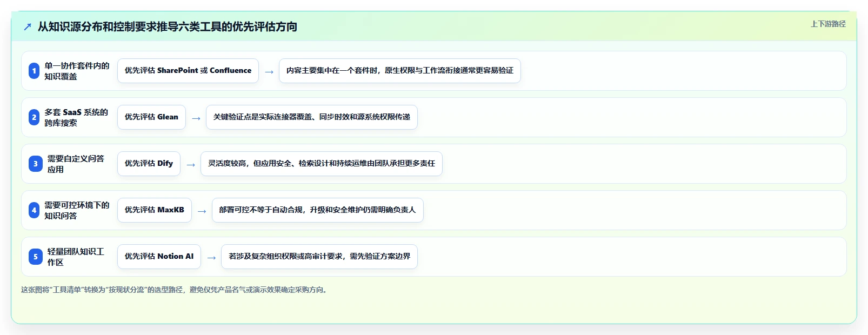Select 单一协作套件内的知识覆盖 text
868x335 pixels.
77,71
